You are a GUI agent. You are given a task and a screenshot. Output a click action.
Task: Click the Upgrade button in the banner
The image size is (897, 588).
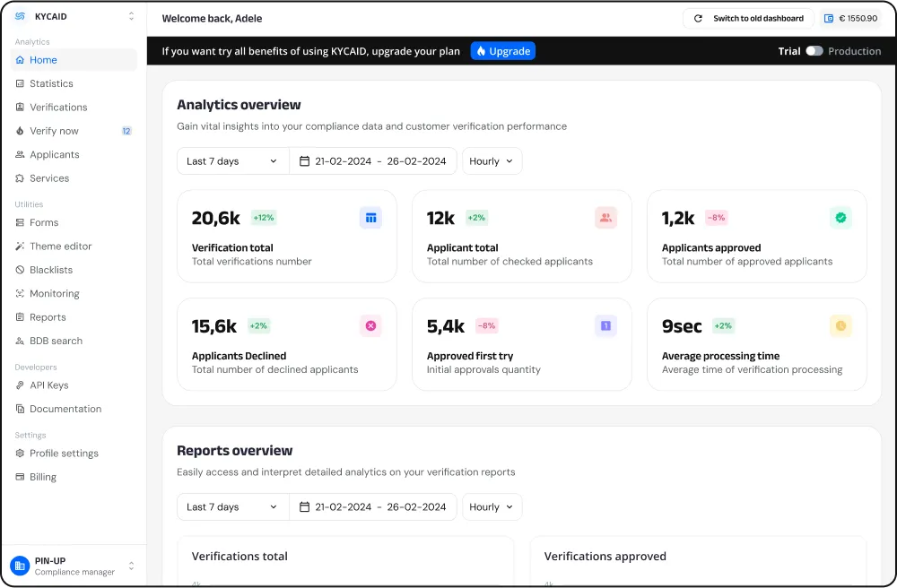(x=502, y=51)
